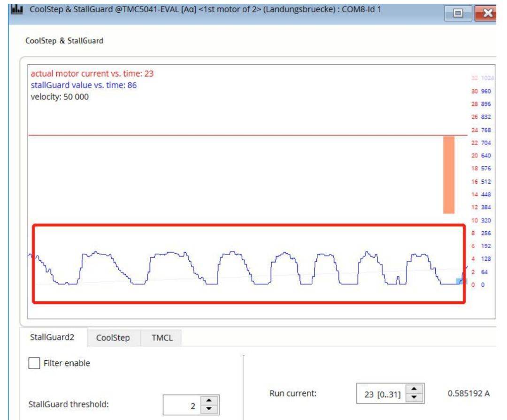
Task: Decrease StallGuard threshold with down arrow
Action: point(206,407)
